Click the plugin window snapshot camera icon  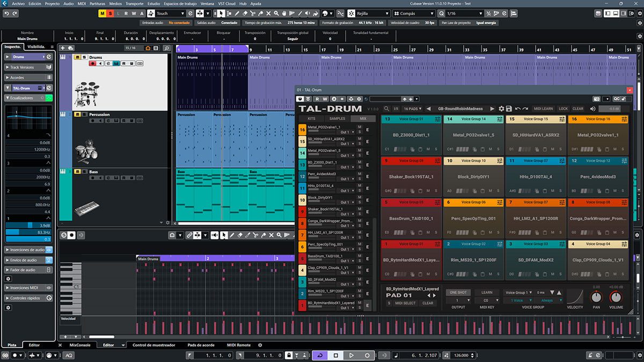point(596,99)
